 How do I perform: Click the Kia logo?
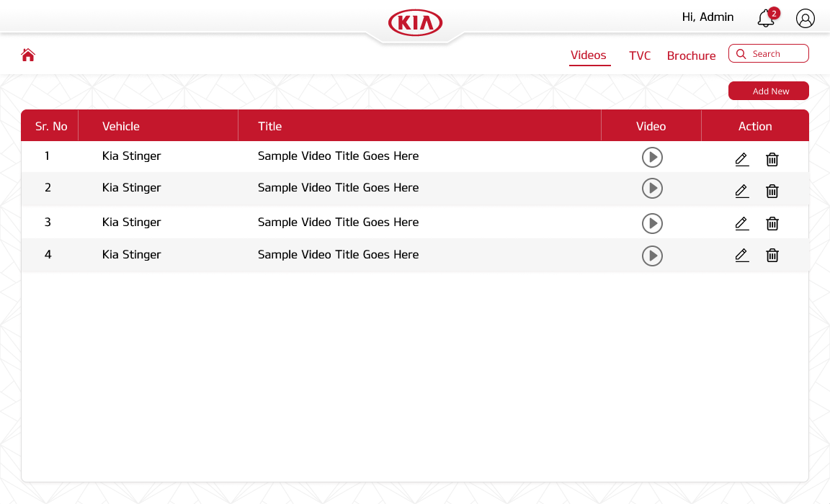coord(415,23)
